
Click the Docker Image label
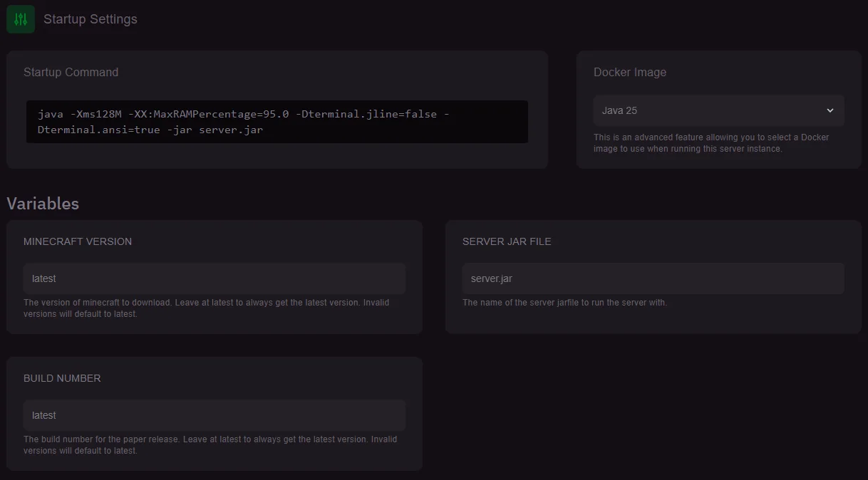[630, 72]
